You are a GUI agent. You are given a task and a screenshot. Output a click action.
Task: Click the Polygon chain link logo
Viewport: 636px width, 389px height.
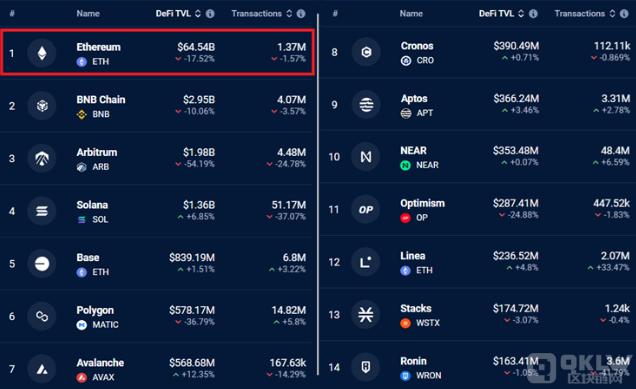click(42, 316)
